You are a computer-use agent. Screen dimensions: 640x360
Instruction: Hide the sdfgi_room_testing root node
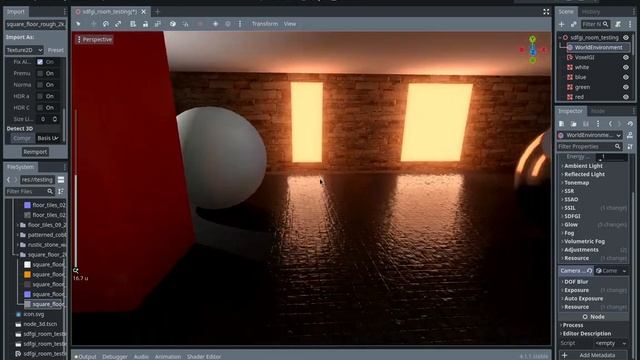tap(626, 38)
